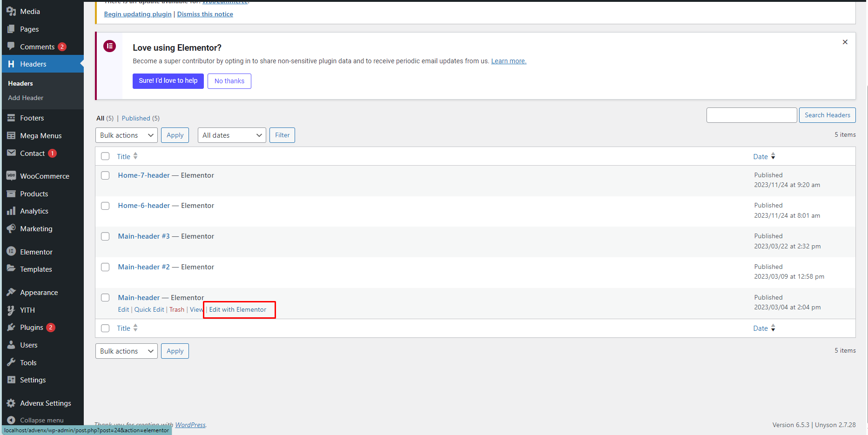This screenshot has height=435, width=868.
Task: Click the Learn more link
Action: coord(509,61)
